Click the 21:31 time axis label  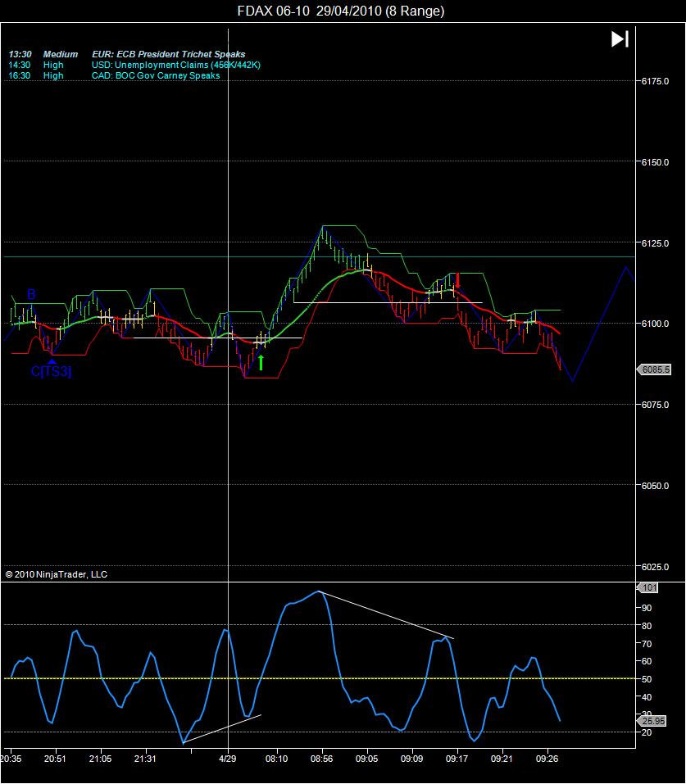[145, 759]
